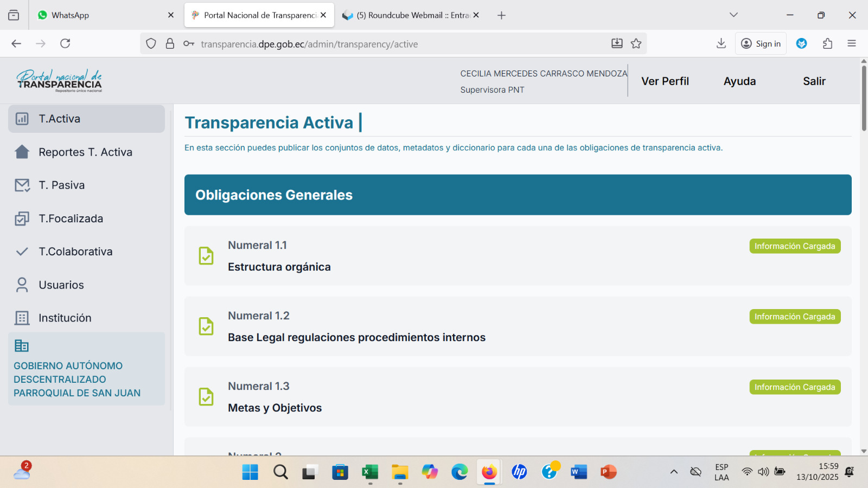
Task: Click the T.Activa chart icon in sidebar
Action: [22, 119]
